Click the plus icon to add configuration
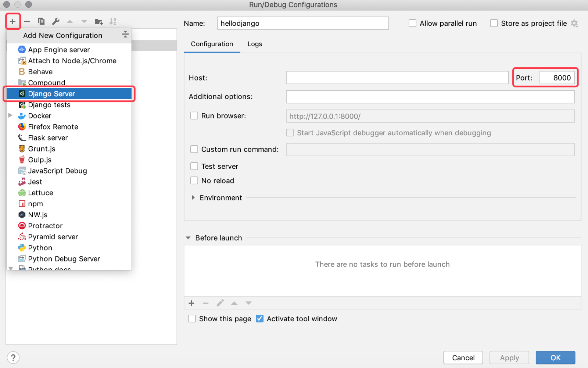Image resolution: width=588 pixels, height=368 pixels. click(12, 22)
